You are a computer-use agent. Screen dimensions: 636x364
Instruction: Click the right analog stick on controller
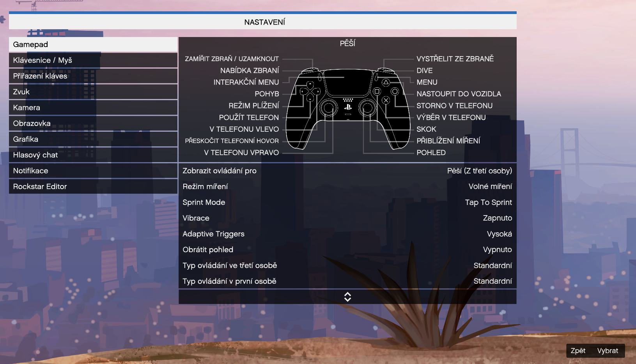pos(367,107)
